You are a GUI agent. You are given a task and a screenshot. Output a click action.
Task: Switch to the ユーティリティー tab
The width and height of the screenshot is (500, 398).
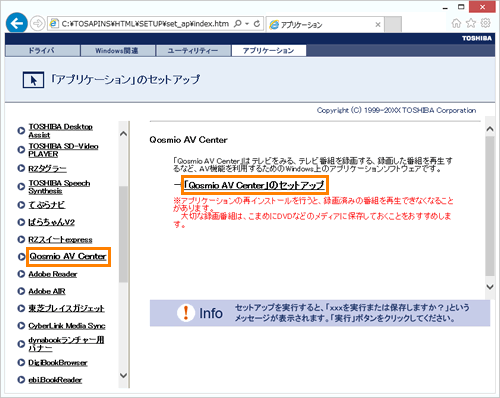click(193, 51)
